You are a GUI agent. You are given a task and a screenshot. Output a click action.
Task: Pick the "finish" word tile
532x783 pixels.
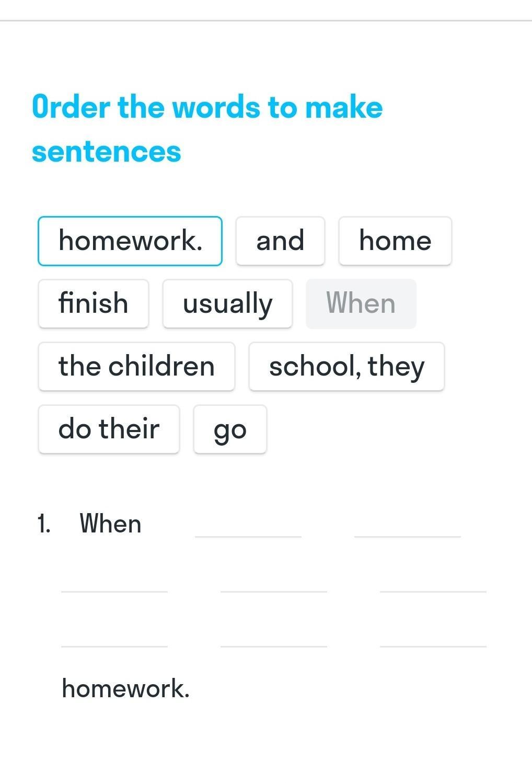(94, 304)
